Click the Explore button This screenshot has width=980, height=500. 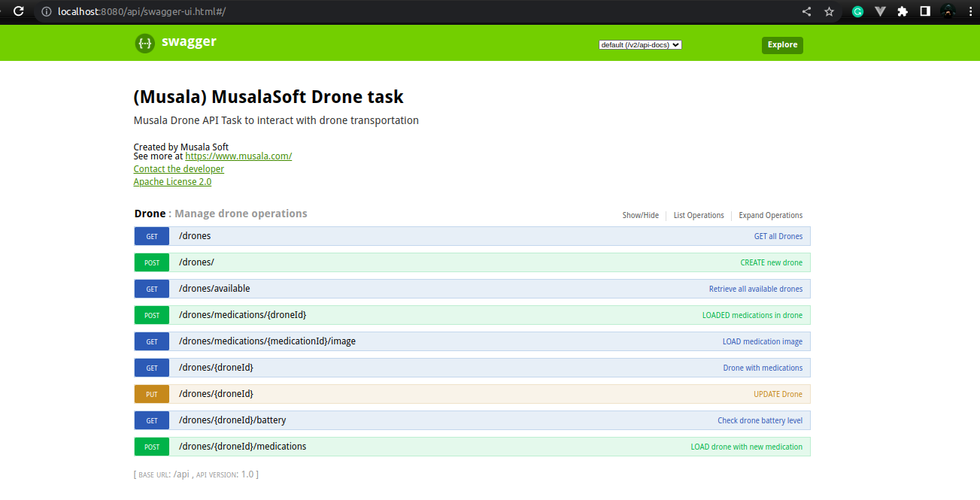pyautogui.click(x=782, y=45)
